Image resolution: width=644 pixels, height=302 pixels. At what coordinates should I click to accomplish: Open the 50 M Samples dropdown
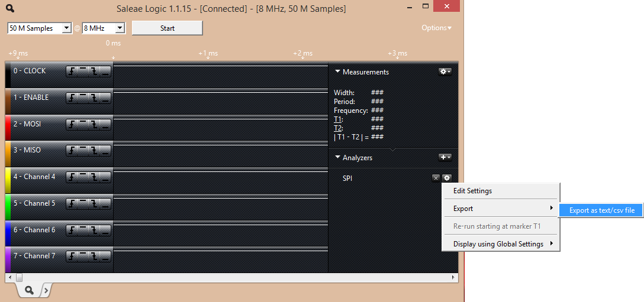pyautogui.click(x=66, y=28)
